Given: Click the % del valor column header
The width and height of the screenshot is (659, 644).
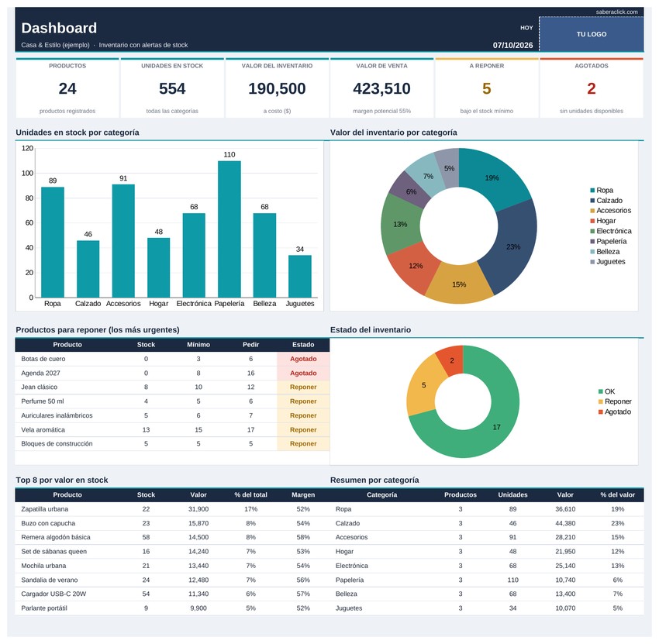Looking at the screenshot, I should pyautogui.click(x=617, y=495).
